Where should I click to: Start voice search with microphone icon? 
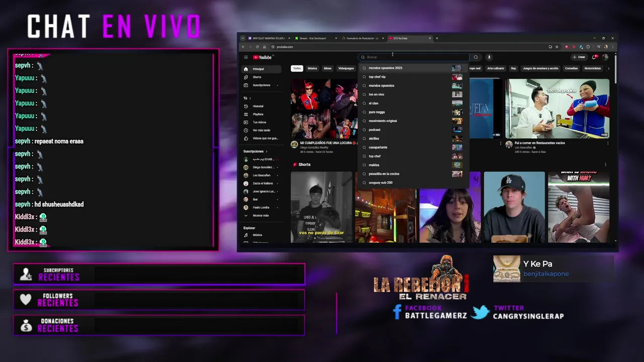[489, 57]
